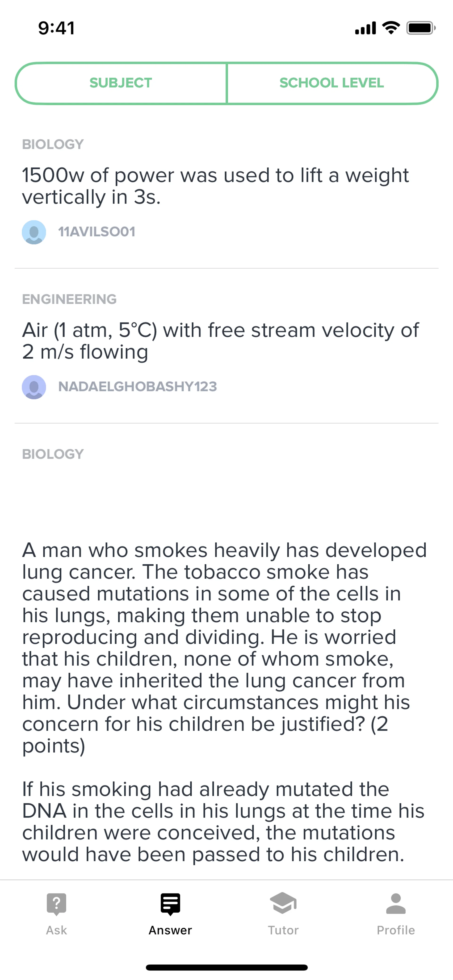453x980 pixels.
Task: Tap the Answer tab icon
Action: coord(170,904)
